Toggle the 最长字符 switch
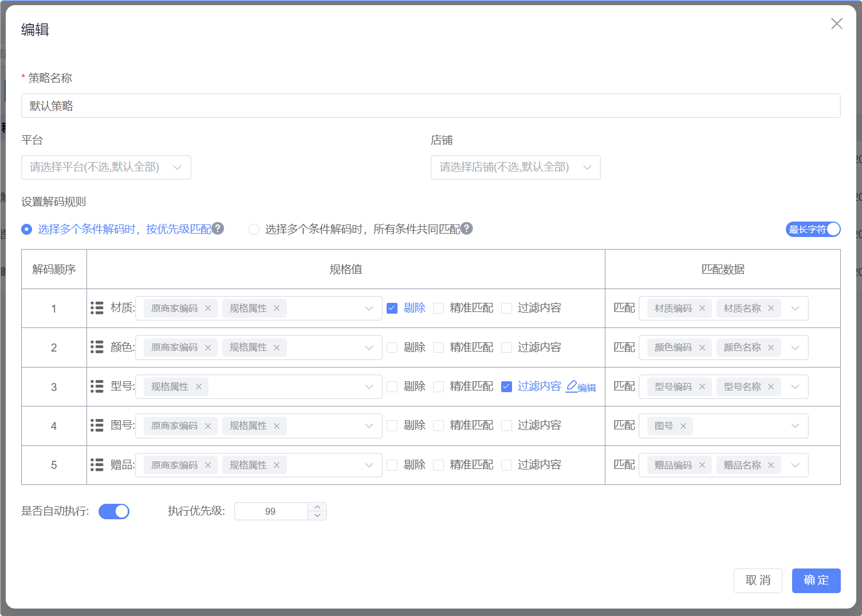The image size is (862, 616). pos(813,229)
